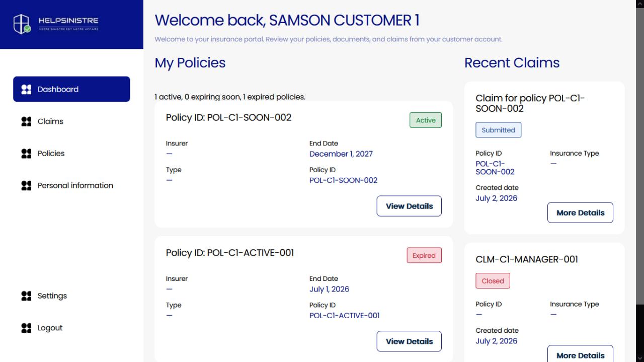Click the 'My Policies' heading

coord(190,63)
